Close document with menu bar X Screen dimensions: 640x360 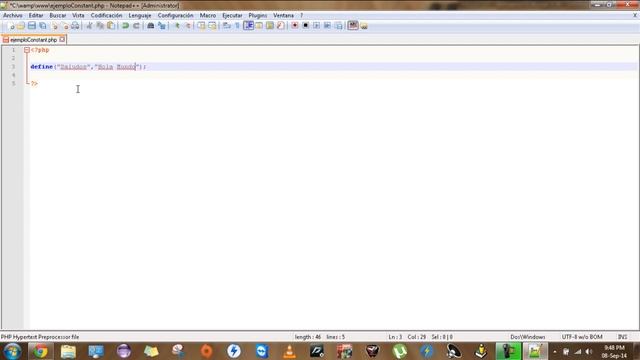pyautogui.click(x=635, y=16)
